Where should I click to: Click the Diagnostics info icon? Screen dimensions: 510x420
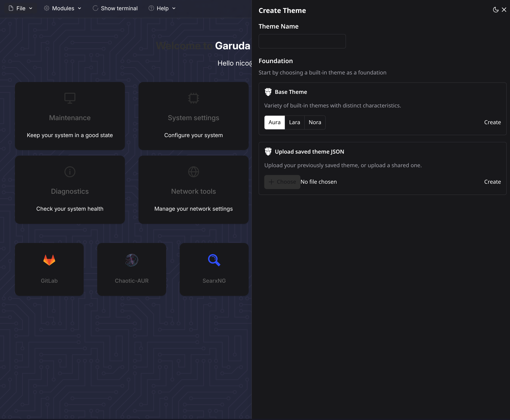70,172
